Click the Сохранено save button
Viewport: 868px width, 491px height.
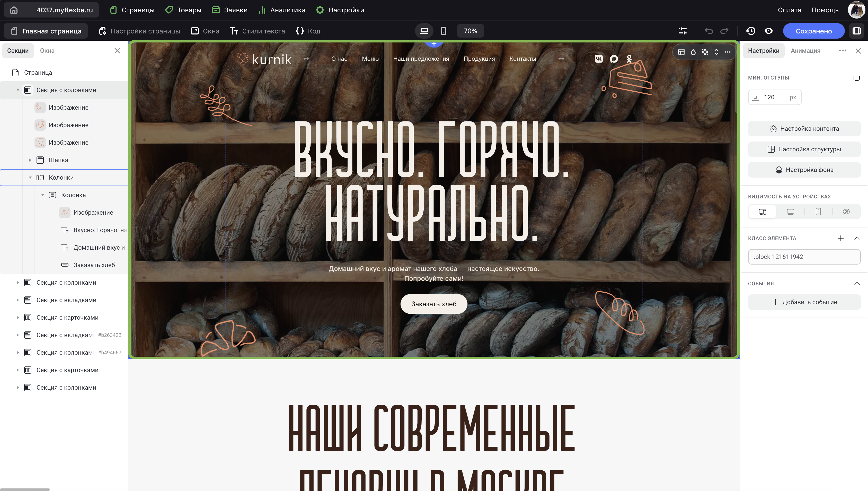point(813,31)
